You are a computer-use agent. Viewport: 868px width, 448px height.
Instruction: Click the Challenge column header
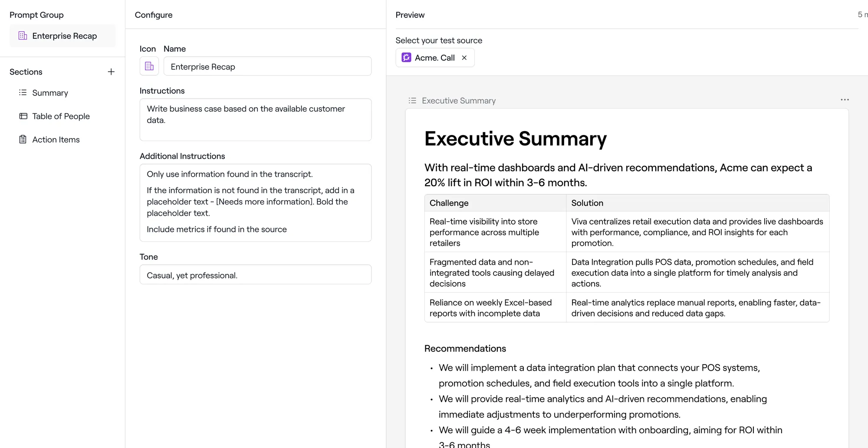click(449, 203)
